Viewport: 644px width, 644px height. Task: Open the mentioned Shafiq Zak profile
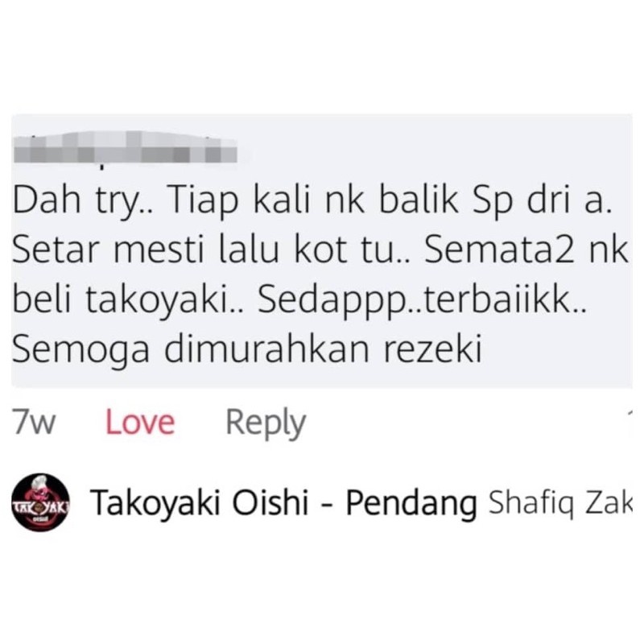coord(559,502)
